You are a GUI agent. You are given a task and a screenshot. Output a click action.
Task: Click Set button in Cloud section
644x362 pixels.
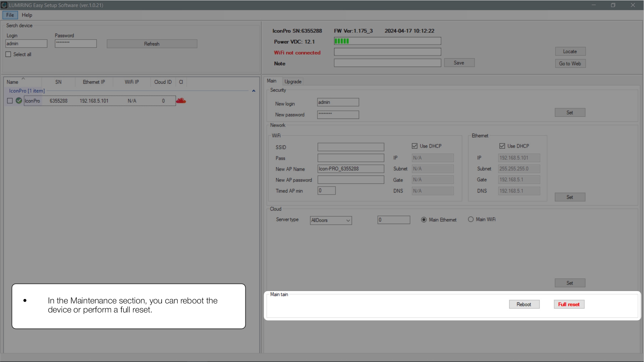tap(570, 283)
